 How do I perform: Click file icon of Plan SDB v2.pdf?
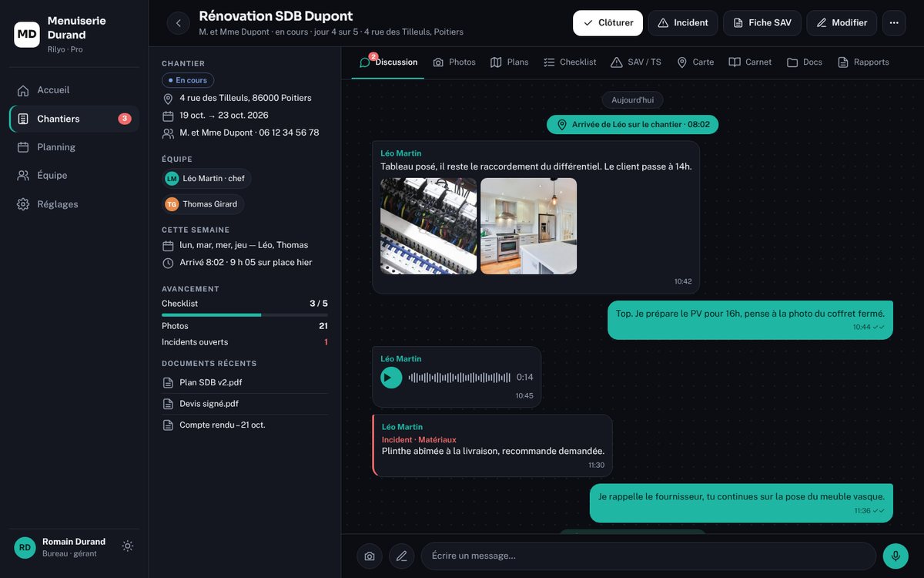tap(168, 383)
